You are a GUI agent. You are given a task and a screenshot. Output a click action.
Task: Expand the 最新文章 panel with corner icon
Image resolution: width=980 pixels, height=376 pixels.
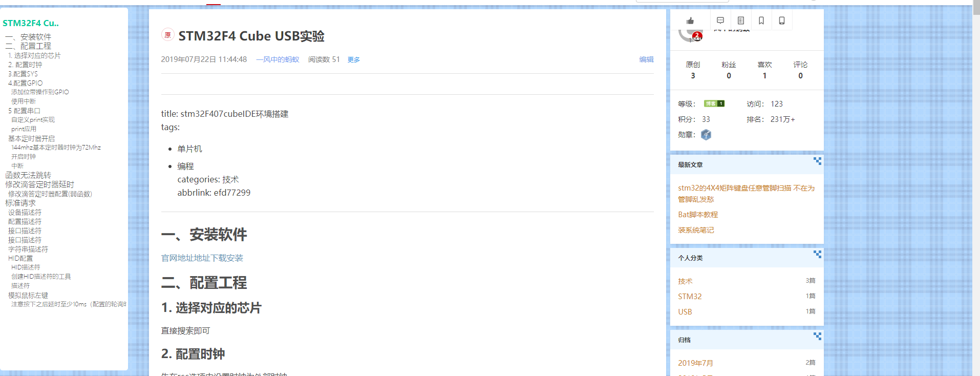click(817, 161)
